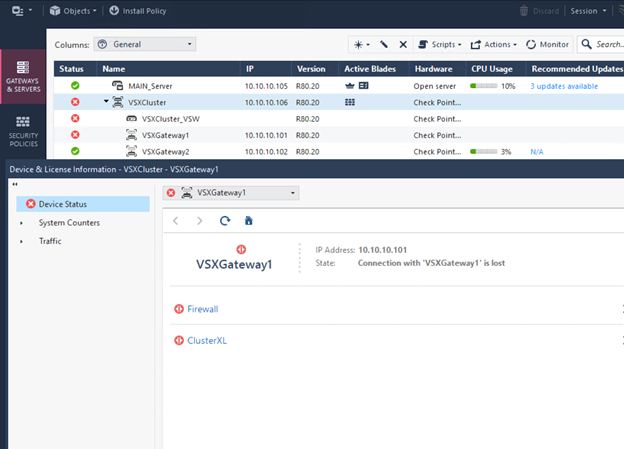This screenshot has width=624, height=449.
Task: Click MAIN_Server management blade crown icon
Action: [350, 86]
